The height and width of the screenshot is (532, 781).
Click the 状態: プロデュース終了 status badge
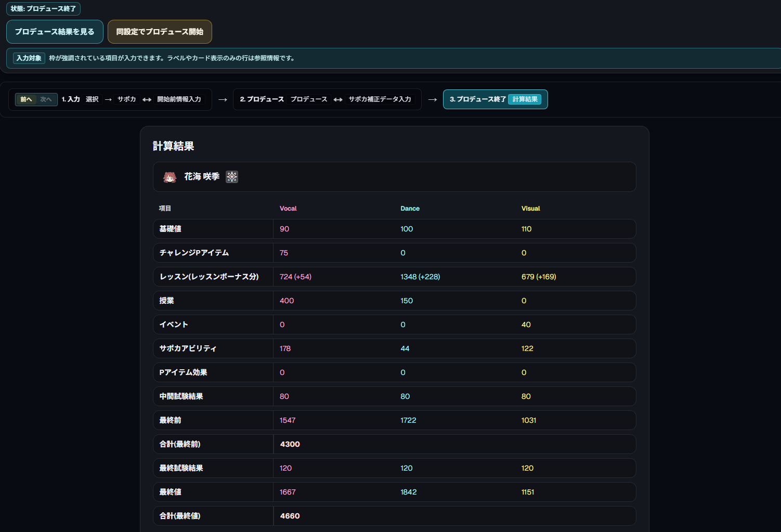43,9
